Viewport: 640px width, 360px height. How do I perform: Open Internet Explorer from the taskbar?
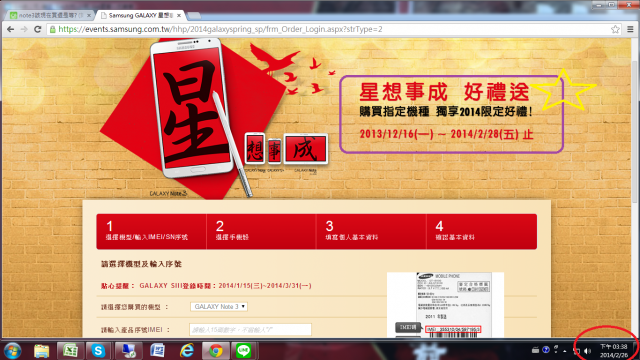tap(187, 351)
